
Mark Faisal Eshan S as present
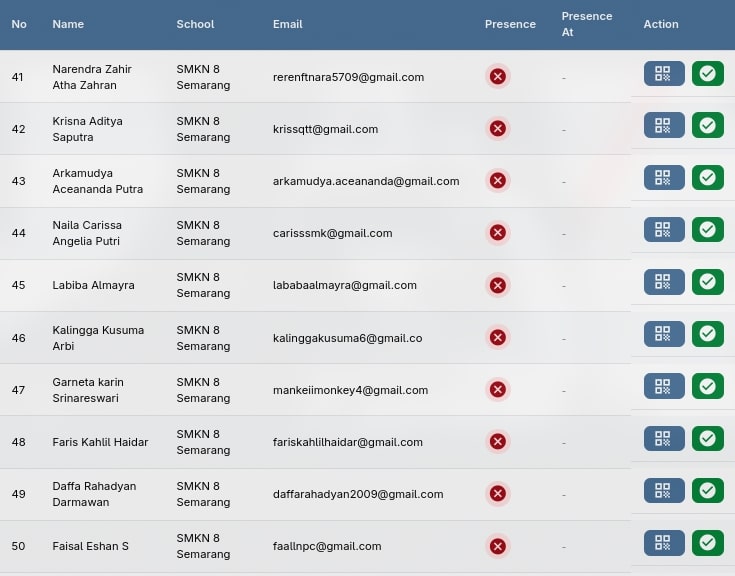707,543
